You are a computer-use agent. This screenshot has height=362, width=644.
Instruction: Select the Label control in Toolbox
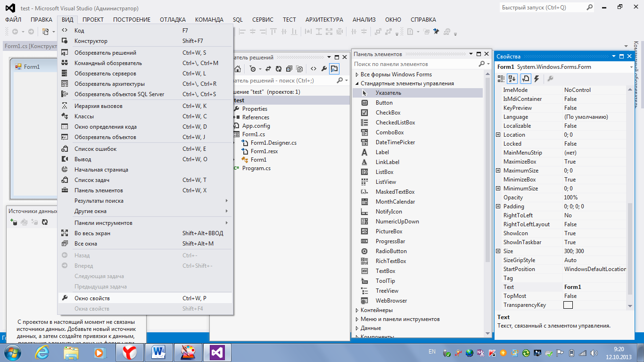click(418, 152)
